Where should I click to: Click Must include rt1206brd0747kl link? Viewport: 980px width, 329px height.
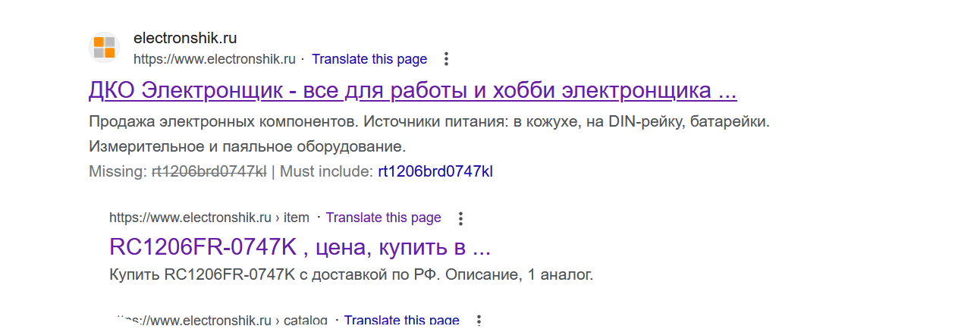pyautogui.click(x=435, y=171)
